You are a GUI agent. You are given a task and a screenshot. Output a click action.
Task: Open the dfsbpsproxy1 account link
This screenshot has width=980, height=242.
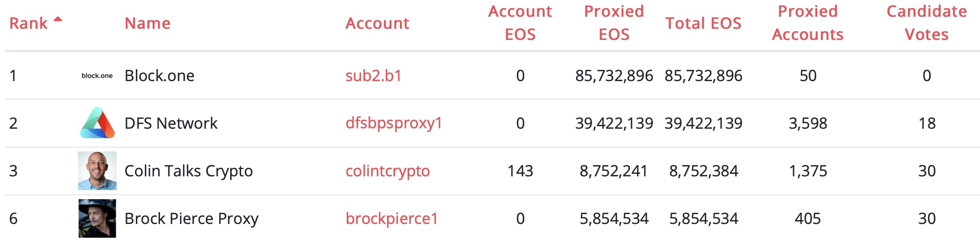tap(394, 123)
